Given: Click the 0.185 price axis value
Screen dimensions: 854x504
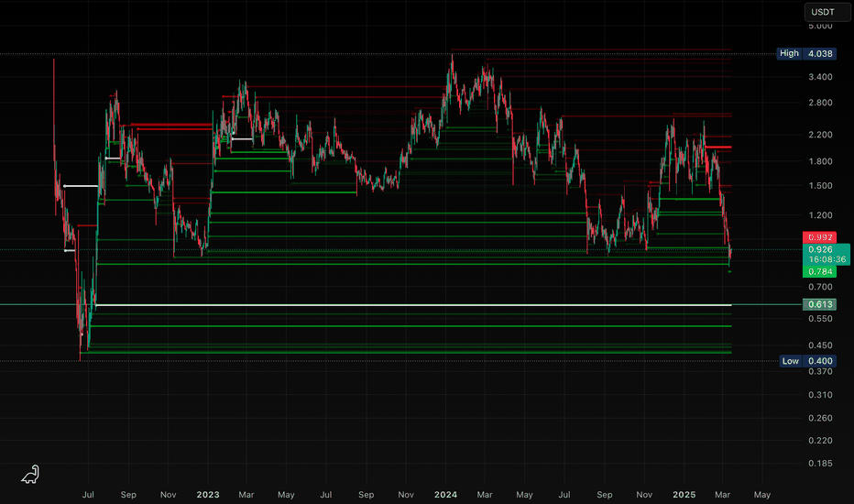Looking at the screenshot, I should pyautogui.click(x=820, y=463).
